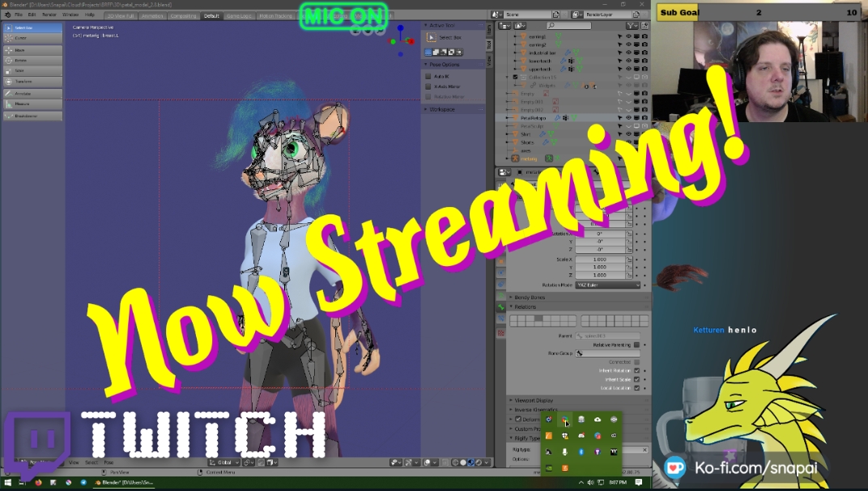Choose the Annotate tool
Image resolution: width=868 pixels, height=491 pixels.
coord(32,94)
